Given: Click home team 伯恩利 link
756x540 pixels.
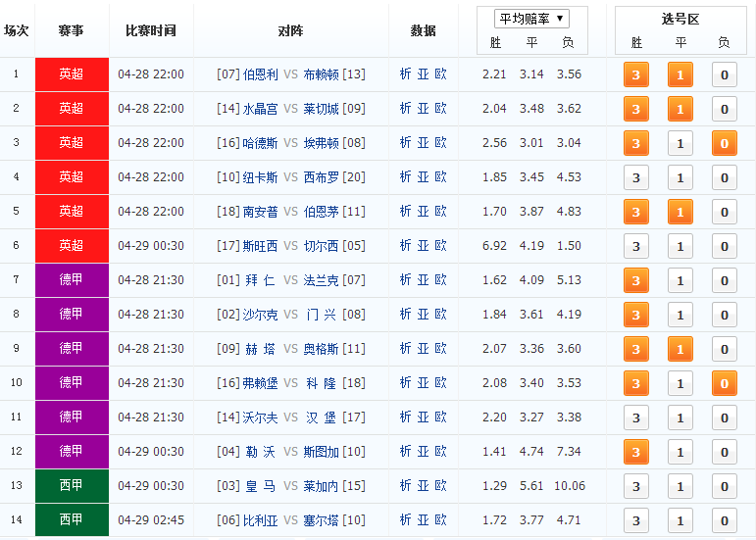Looking at the screenshot, I should point(261,74).
